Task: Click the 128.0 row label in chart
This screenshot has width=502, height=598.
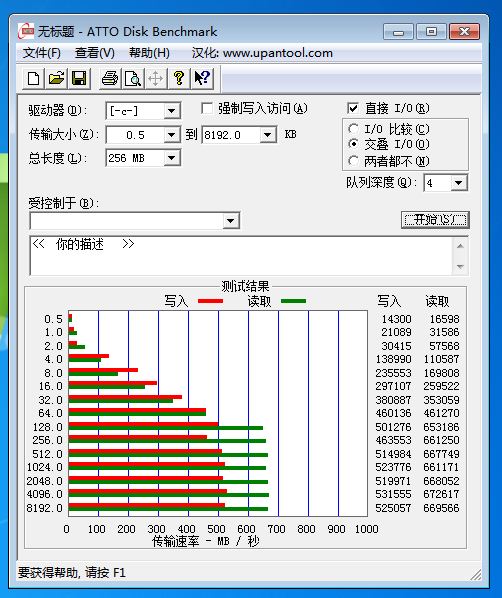Action: [x=48, y=427]
